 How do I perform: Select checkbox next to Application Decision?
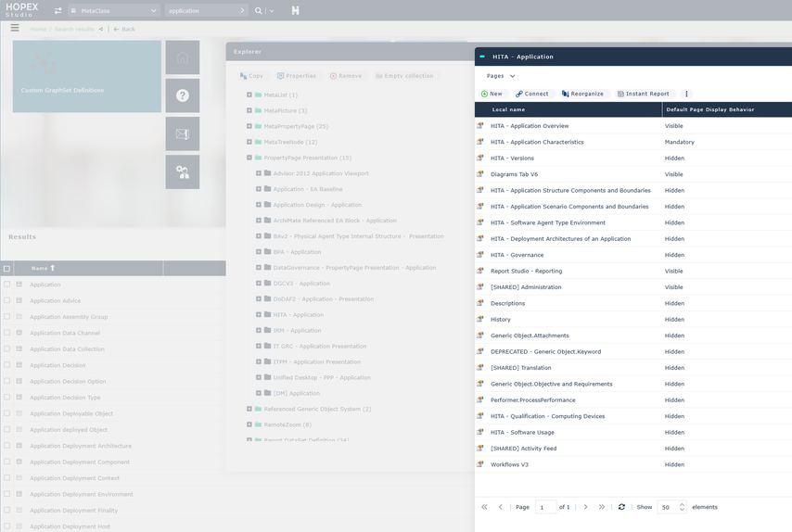pyautogui.click(x=7, y=365)
